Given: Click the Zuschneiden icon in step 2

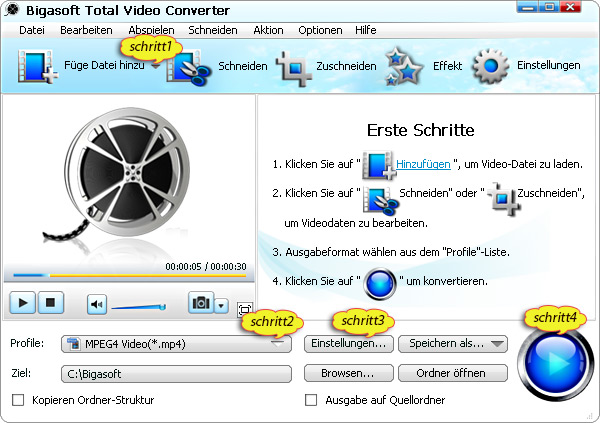Looking at the screenshot, I should [504, 198].
